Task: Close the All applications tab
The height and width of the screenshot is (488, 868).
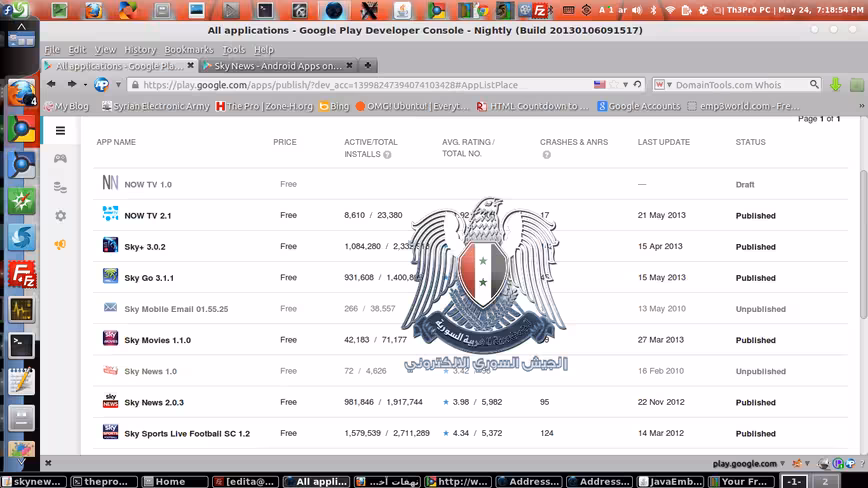Action: pyautogui.click(x=190, y=65)
